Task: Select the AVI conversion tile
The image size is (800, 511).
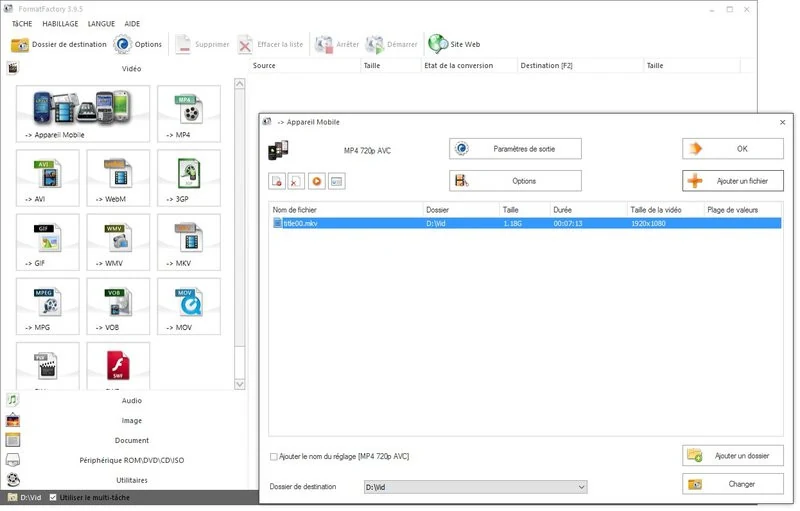Action: click(x=47, y=178)
